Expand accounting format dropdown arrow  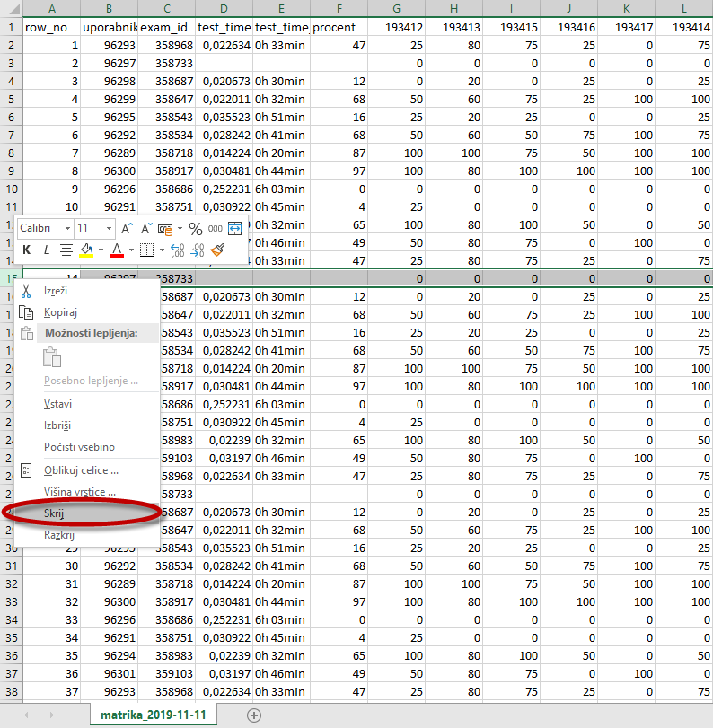pyautogui.click(x=180, y=228)
